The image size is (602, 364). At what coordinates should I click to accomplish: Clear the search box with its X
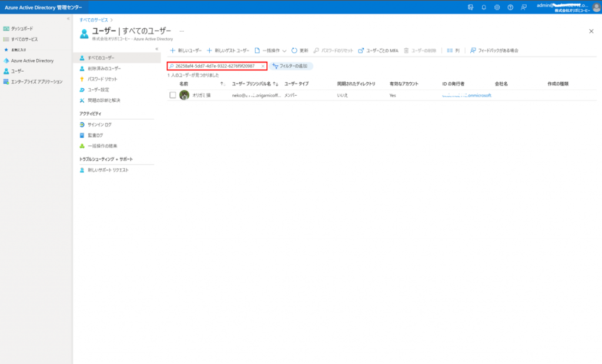263,66
